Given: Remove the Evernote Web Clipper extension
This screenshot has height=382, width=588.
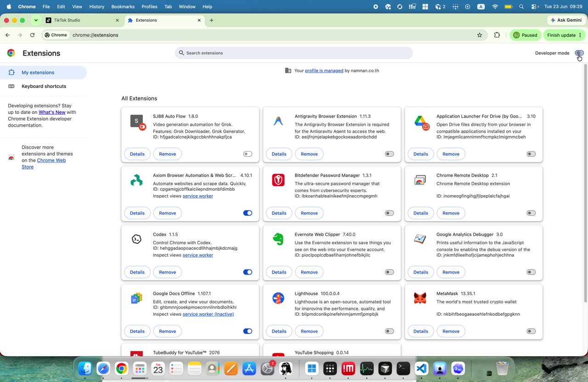Looking at the screenshot, I should click(x=309, y=272).
